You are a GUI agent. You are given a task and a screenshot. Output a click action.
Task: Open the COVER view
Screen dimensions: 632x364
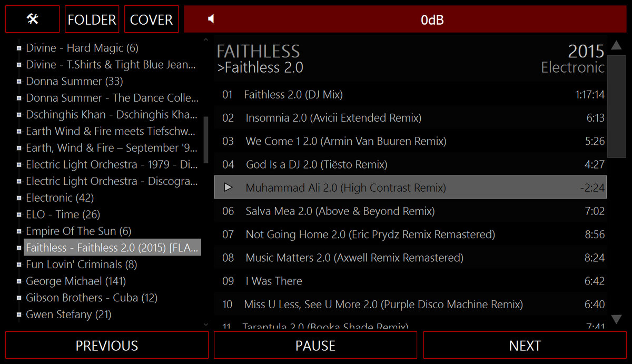[x=152, y=19]
